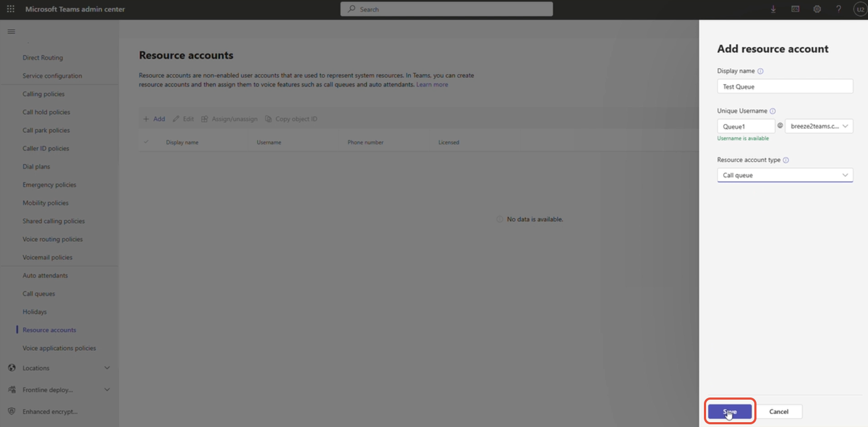Open Enhanced encryption item

coord(50,412)
